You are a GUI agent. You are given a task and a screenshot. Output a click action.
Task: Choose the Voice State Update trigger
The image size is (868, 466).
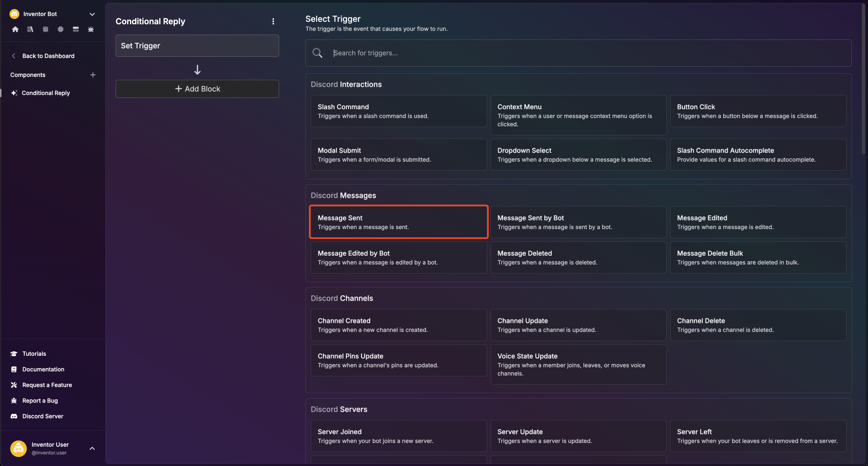pos(578,364)
